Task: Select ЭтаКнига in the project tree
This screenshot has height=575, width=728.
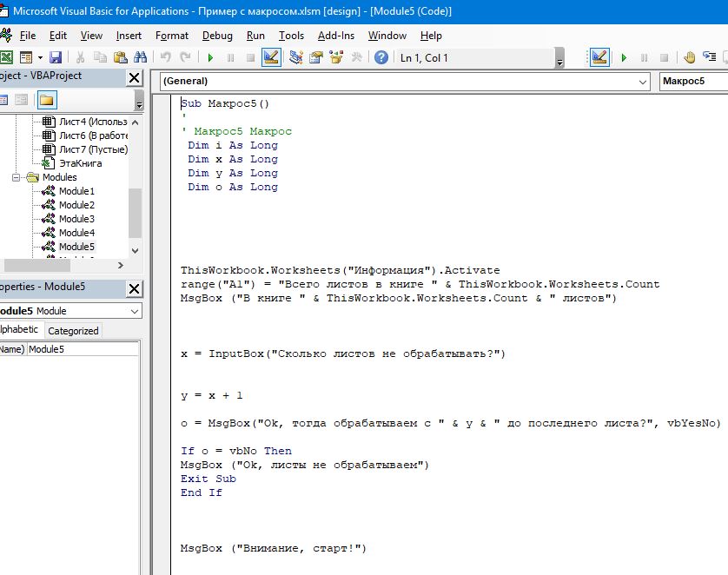Action: coord(80,163)
